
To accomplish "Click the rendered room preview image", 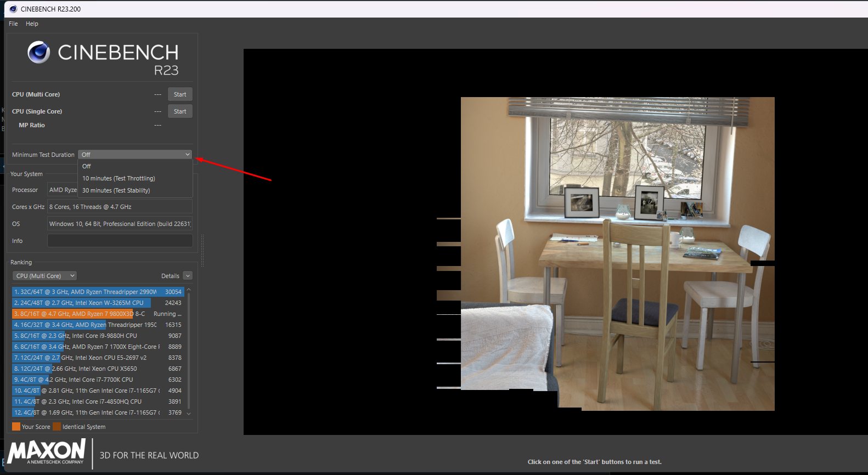I will tap(618, 254).
